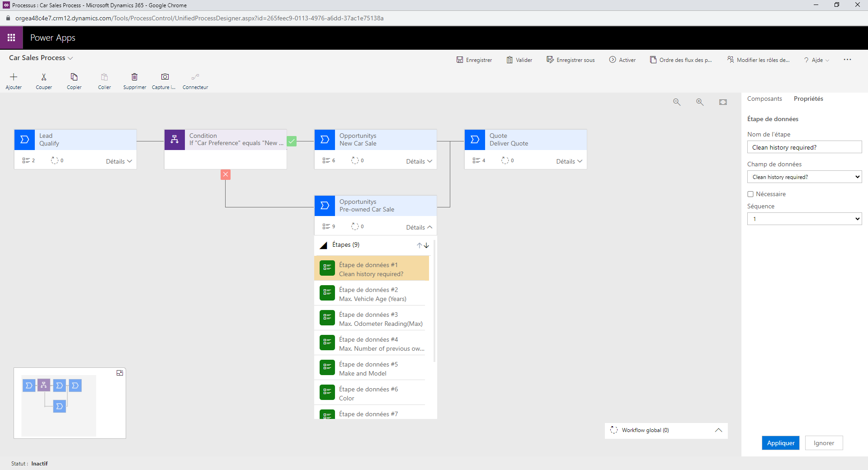
Task: Select data step #1 Clean history required?
Action: point(371,268)
